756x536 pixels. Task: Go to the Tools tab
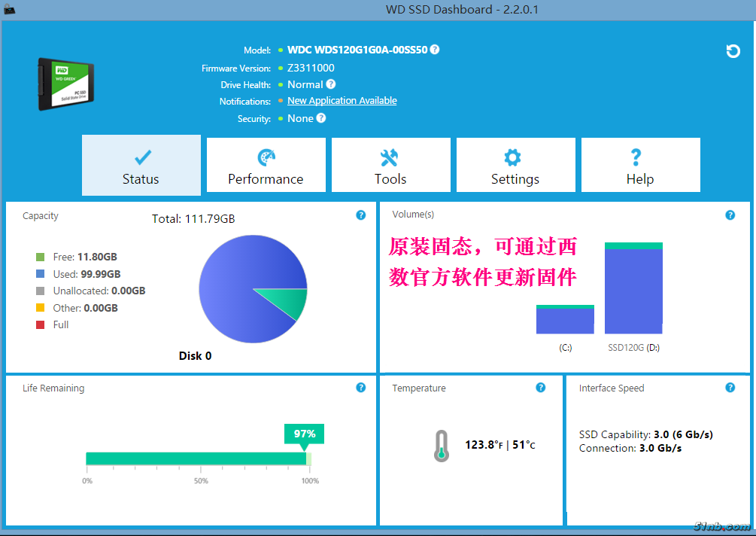tap(390, 166)
